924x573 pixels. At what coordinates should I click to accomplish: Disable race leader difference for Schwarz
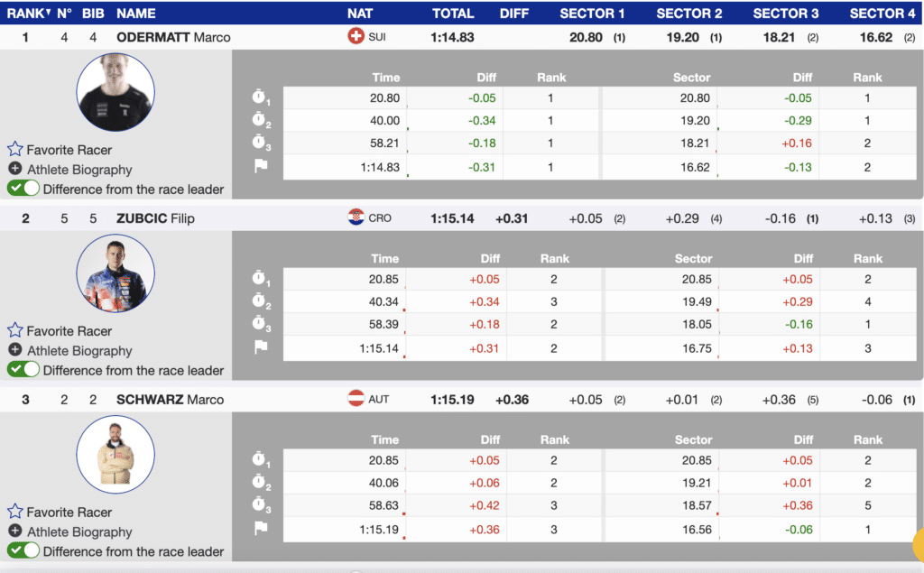(x=23, y=550)
